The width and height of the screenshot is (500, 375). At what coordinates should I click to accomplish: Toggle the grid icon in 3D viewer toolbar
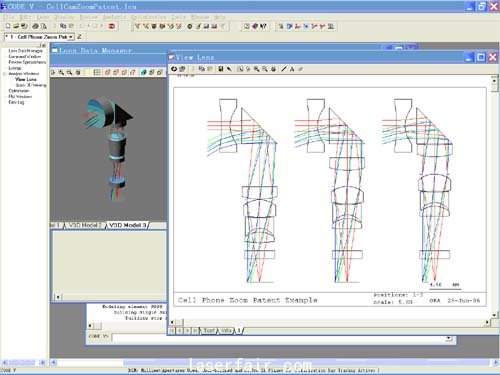[97, 72]
